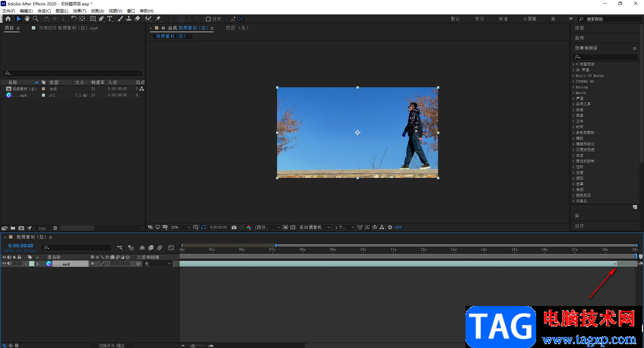Click the timeline zoom slider handle
This screenshot has width=644, height=348.
pyautogui.click(x=193, y=346)
